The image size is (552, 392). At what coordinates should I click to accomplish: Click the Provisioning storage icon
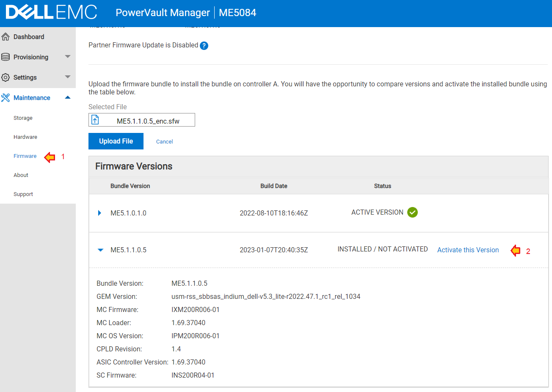point(6,57)
